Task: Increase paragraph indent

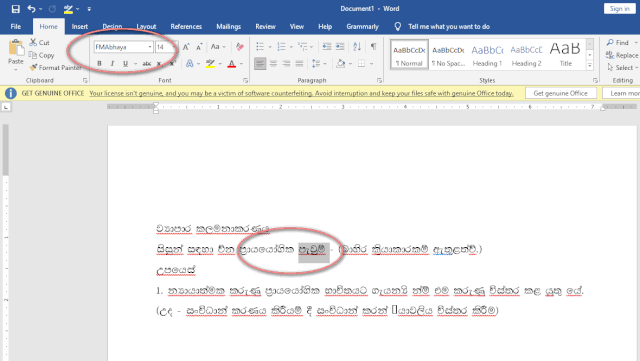Action: [340, 47]
